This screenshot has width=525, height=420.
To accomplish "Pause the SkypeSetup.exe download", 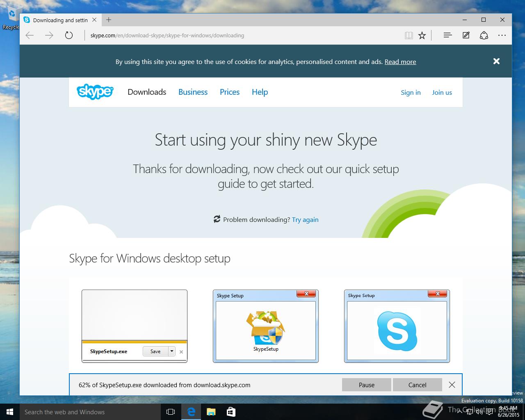I will click(367, 385).
